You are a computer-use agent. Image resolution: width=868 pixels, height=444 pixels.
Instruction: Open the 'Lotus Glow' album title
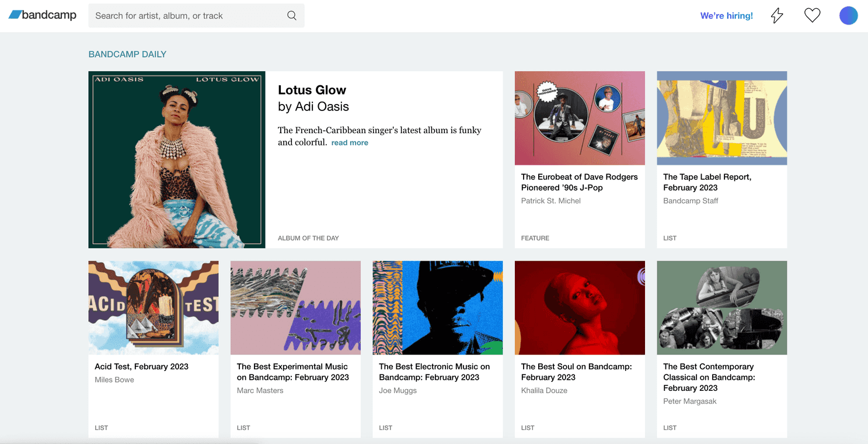pos(312,89)
